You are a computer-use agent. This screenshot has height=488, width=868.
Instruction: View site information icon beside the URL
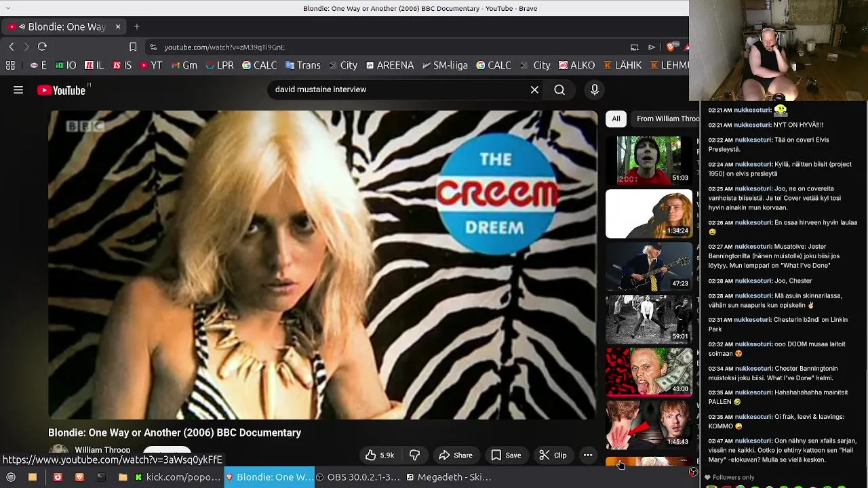coord(153,47)
